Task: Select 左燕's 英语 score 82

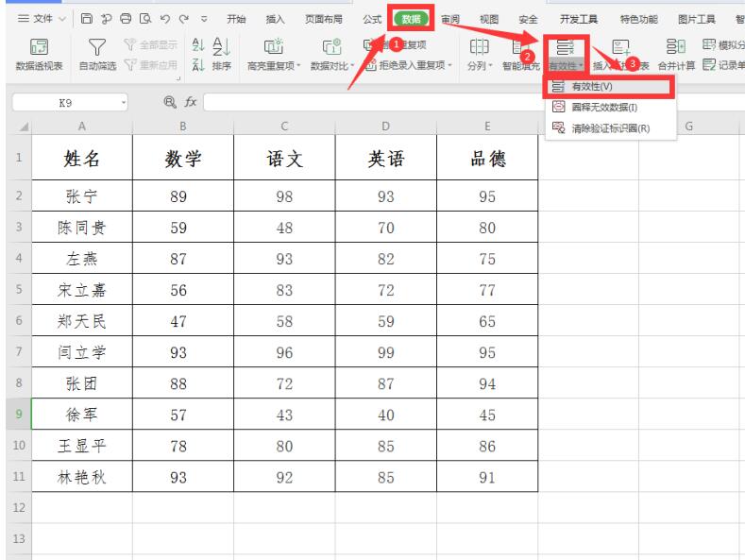Action: point(385,259)
